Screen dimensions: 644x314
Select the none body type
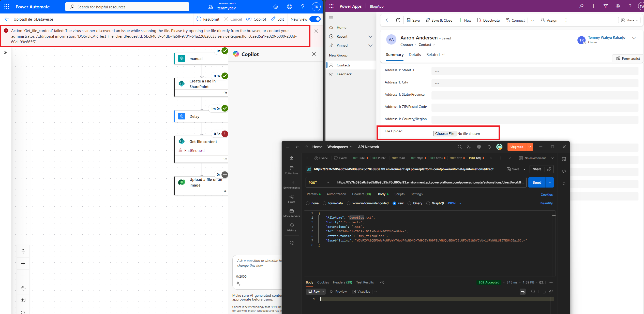click(308, 203)
